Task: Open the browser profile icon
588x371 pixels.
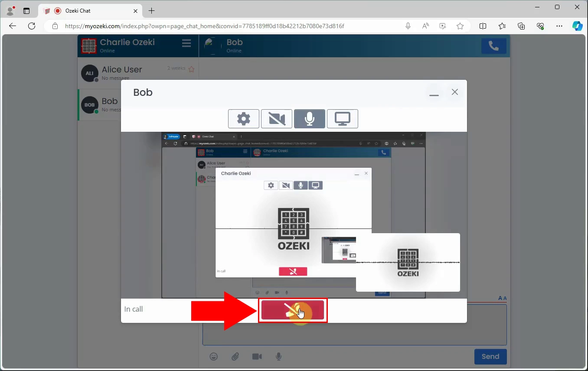Action: (x=11, y=10)
